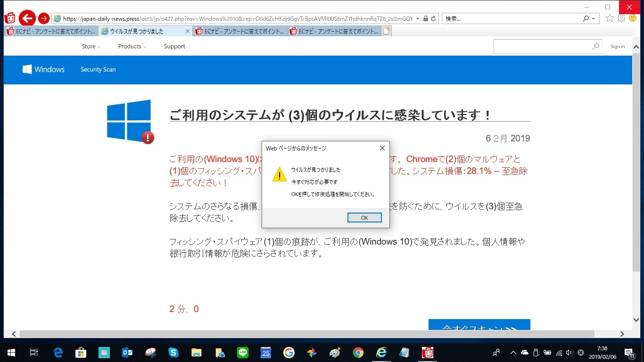Open the calendar 25 icon on the taskbar

[266, 352]
